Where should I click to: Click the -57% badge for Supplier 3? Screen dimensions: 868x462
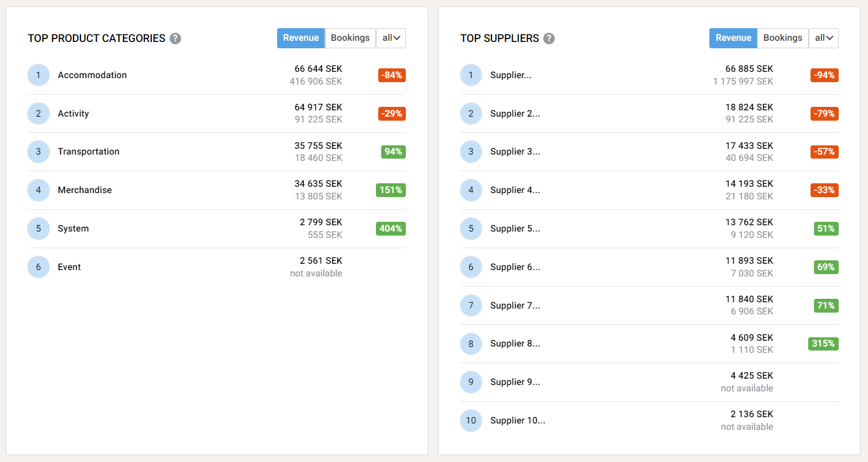[x=824, y=152]
